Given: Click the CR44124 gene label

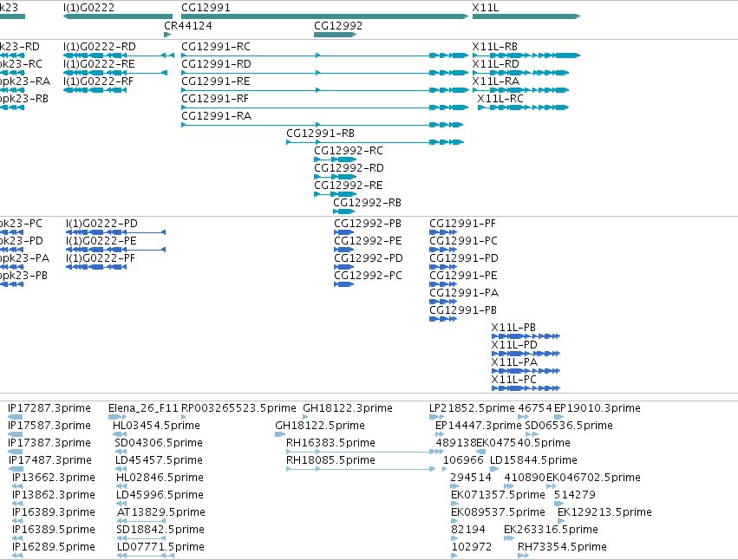Looking at the screenshot, I should (188, 26).
